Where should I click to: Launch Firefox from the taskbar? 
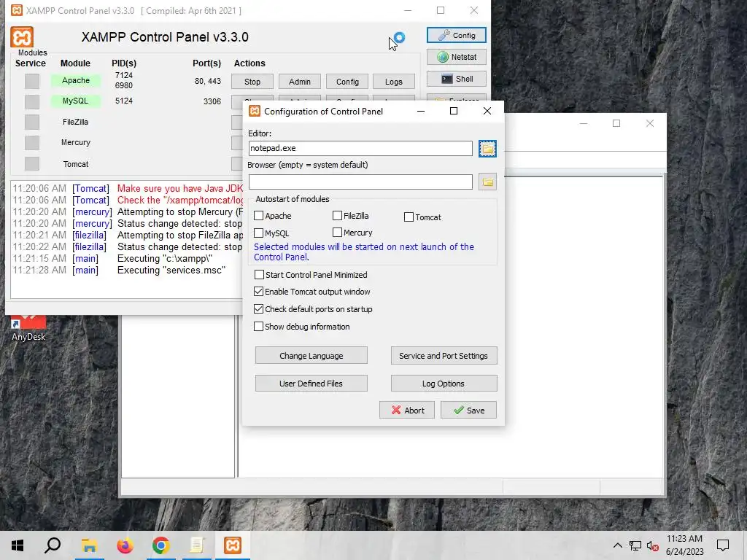(125, 545)
